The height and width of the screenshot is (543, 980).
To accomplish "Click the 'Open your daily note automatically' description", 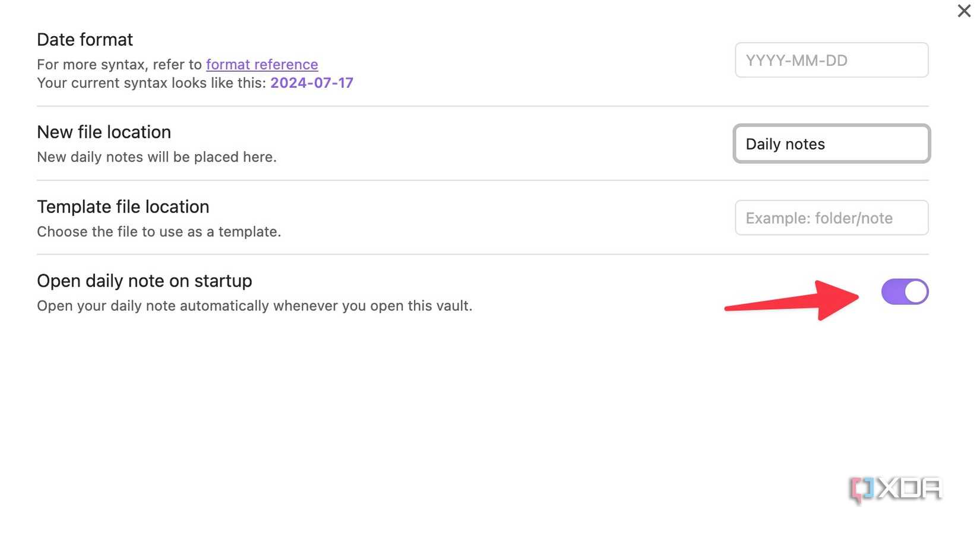I will [255, 306].
